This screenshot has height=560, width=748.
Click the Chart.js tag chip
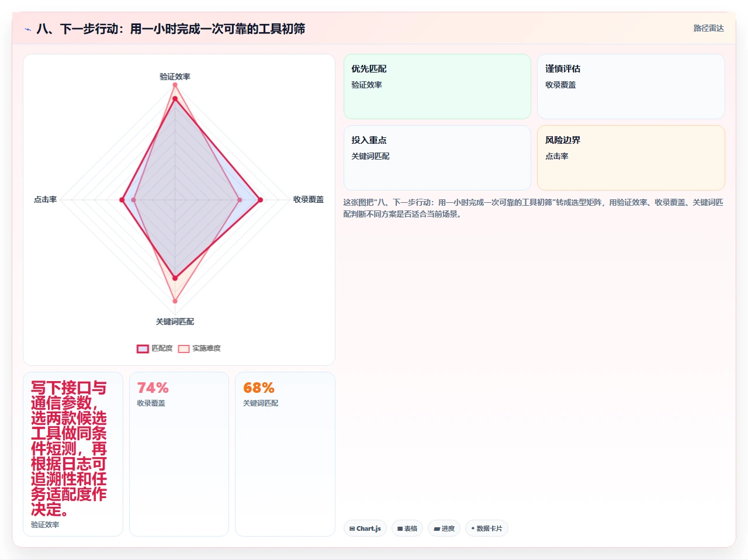[365, 528]
